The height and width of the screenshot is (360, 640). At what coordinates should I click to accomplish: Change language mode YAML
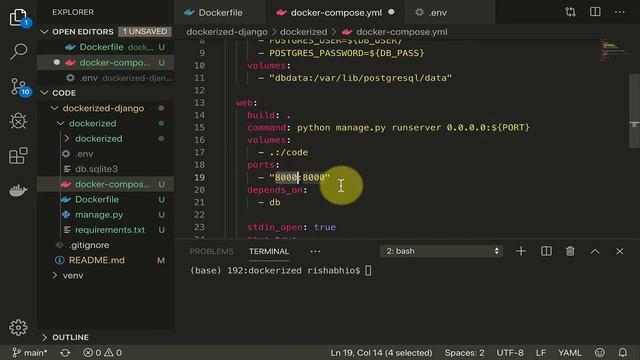point(569,353)
